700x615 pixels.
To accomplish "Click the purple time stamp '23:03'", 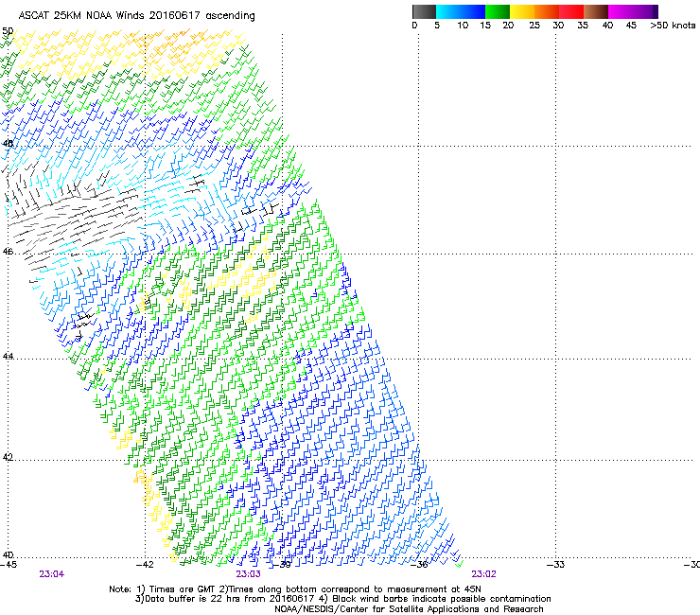I will click(248, 574).
